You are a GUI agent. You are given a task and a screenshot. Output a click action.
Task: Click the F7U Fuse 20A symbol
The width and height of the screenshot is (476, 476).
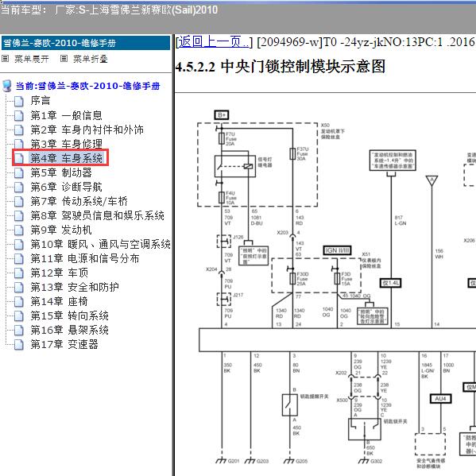[x=222, y=139]
